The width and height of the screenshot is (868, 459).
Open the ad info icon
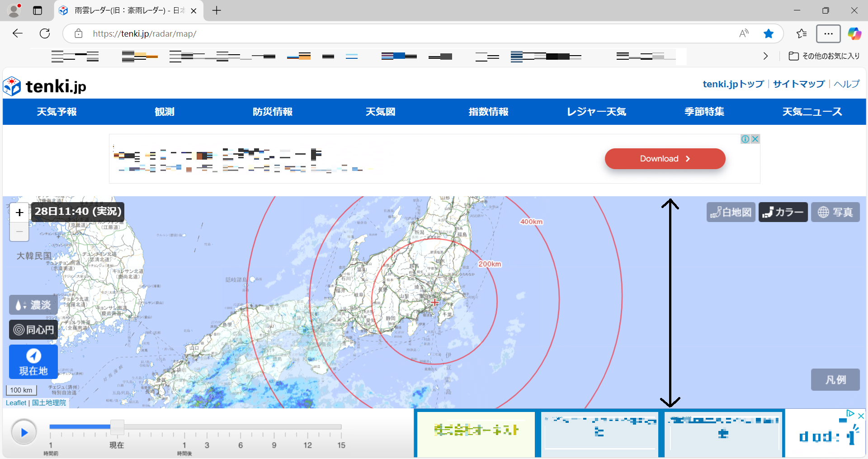point(745,139)
